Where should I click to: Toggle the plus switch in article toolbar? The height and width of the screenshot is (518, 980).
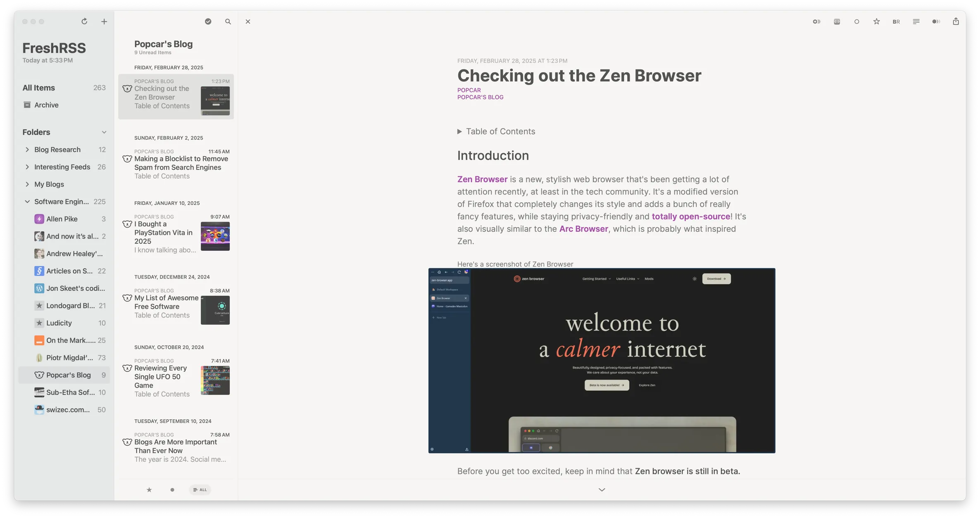[x=816, y=21]
